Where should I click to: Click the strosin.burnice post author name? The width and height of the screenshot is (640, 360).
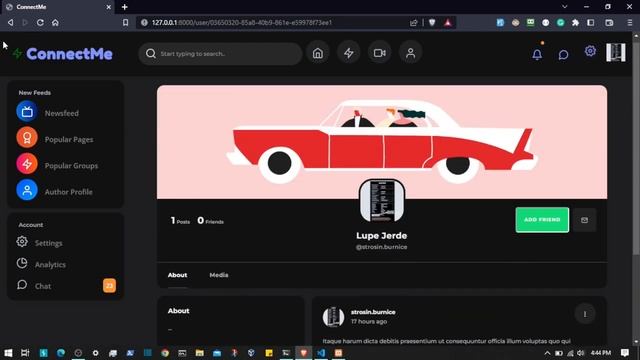[x=373, y=312]
